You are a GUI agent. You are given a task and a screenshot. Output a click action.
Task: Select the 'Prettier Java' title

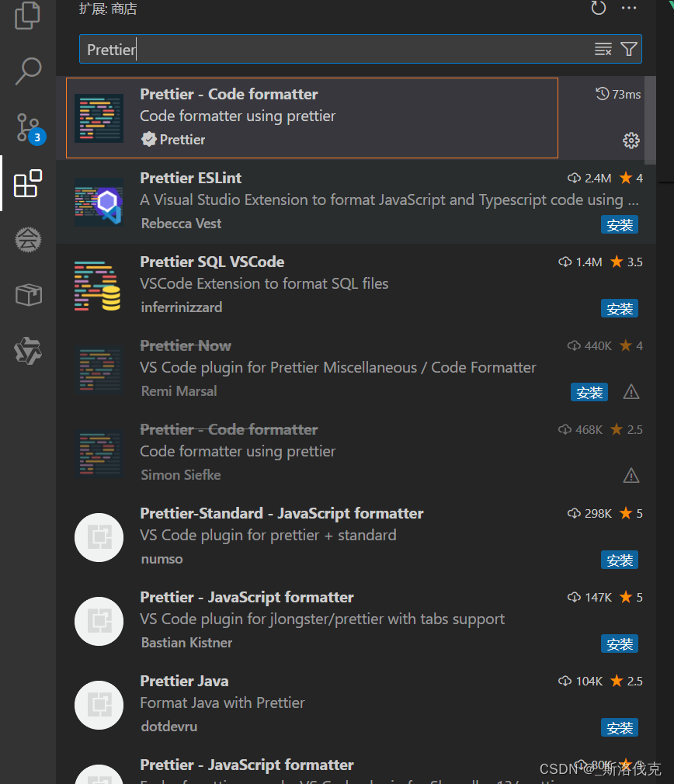point(184,681)
